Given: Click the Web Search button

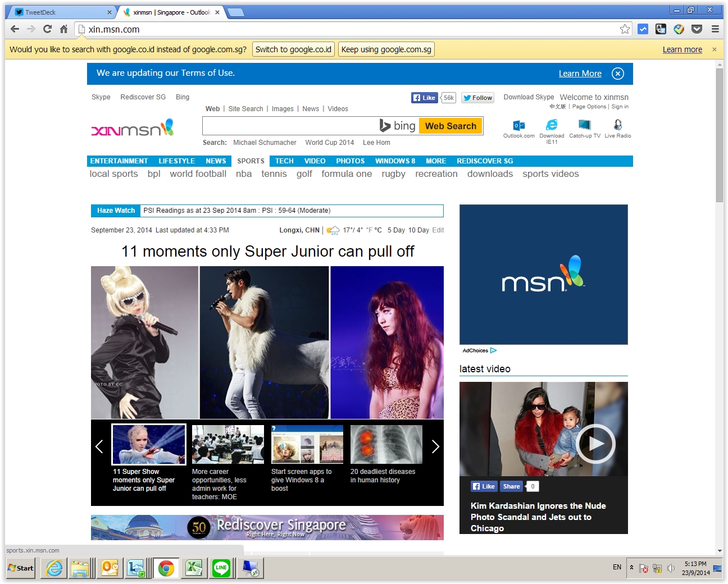Looking at the screenshot, I should point(451,126).
